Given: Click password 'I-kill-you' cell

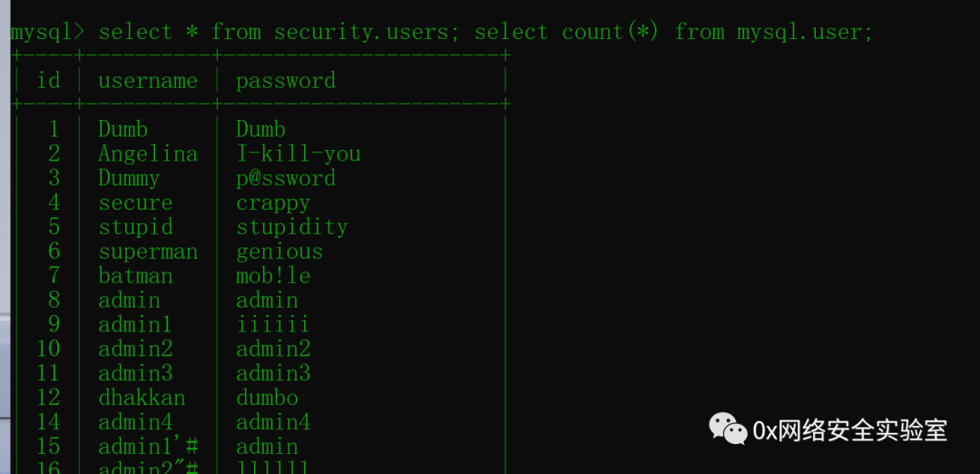Looking at the screenshot, I should tap(299, 153).
